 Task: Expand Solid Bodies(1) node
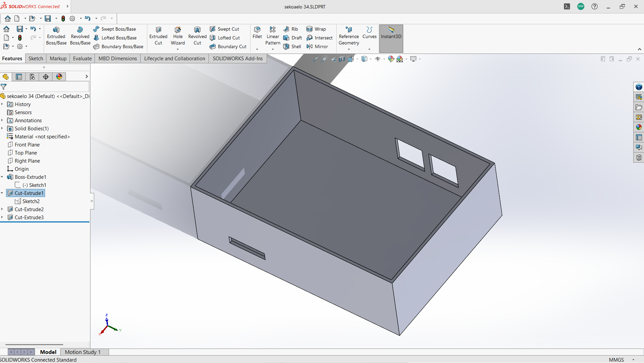point(2,129)
